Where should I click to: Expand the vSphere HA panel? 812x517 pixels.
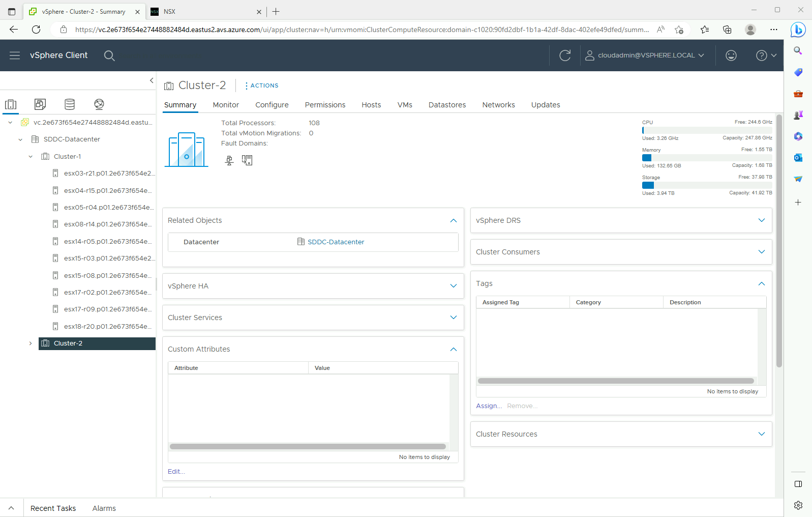tap(453, 286)
